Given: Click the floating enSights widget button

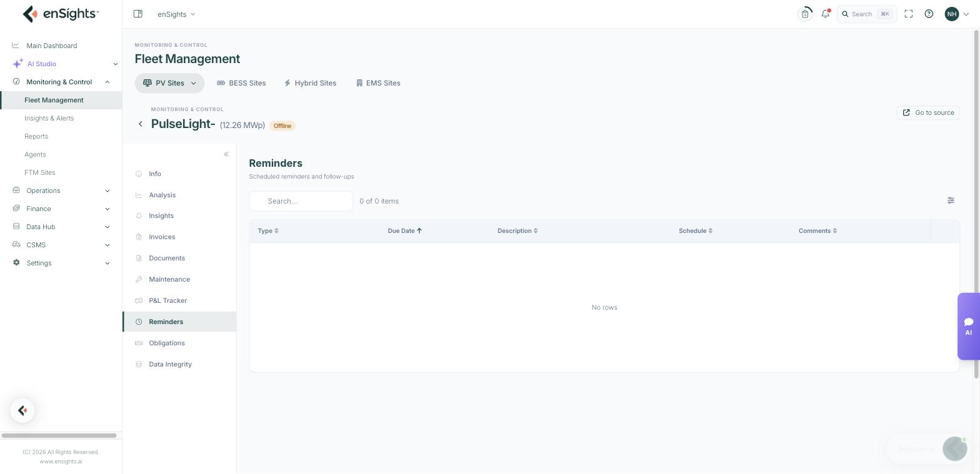Looking at the screenshot, I should click(x=22, y=411).
